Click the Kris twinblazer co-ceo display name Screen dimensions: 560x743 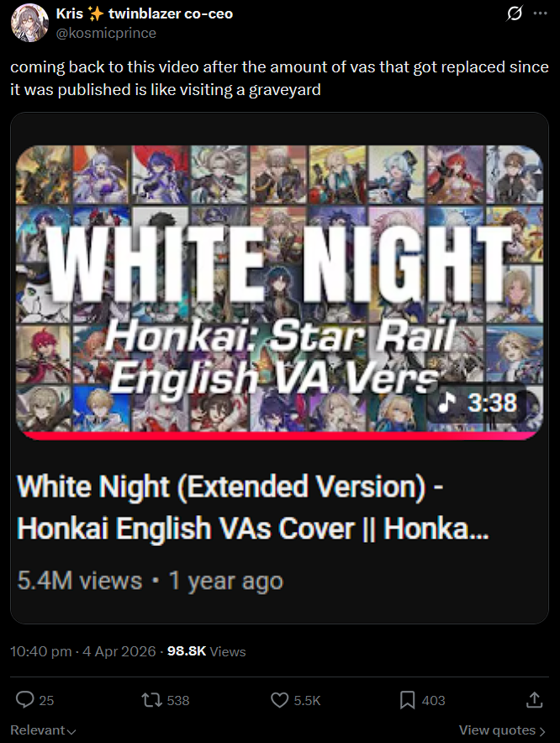point(145,13)
